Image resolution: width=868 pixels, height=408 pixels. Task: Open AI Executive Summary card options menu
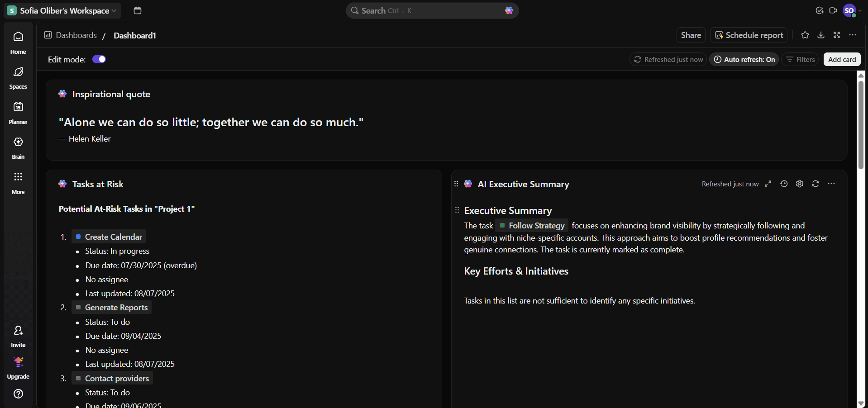pos(831,184)
